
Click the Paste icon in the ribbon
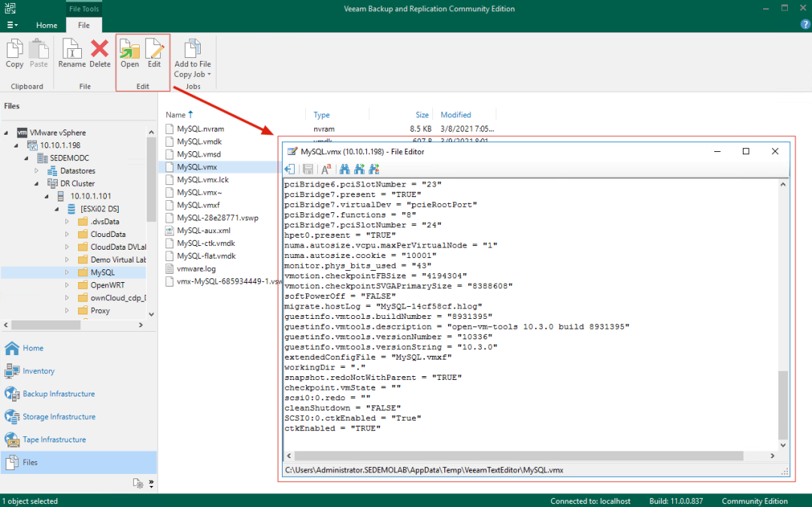[38, 49]
